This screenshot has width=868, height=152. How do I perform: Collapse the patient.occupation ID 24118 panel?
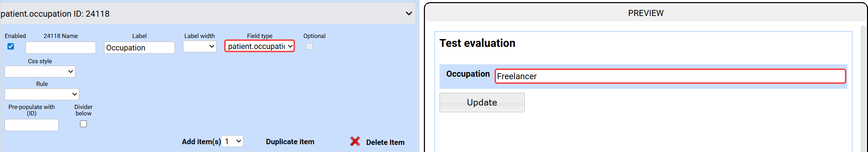click(x=409, y=13)
